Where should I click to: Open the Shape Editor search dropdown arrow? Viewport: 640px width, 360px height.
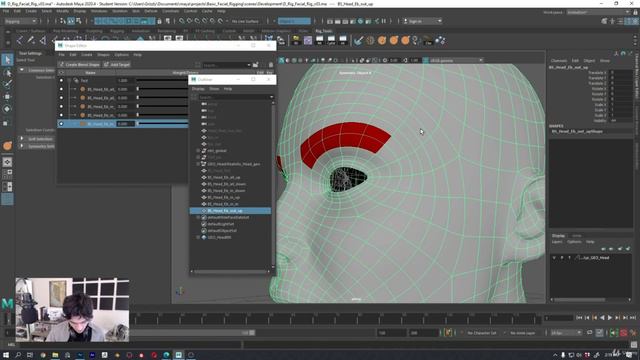click(249, 65)
